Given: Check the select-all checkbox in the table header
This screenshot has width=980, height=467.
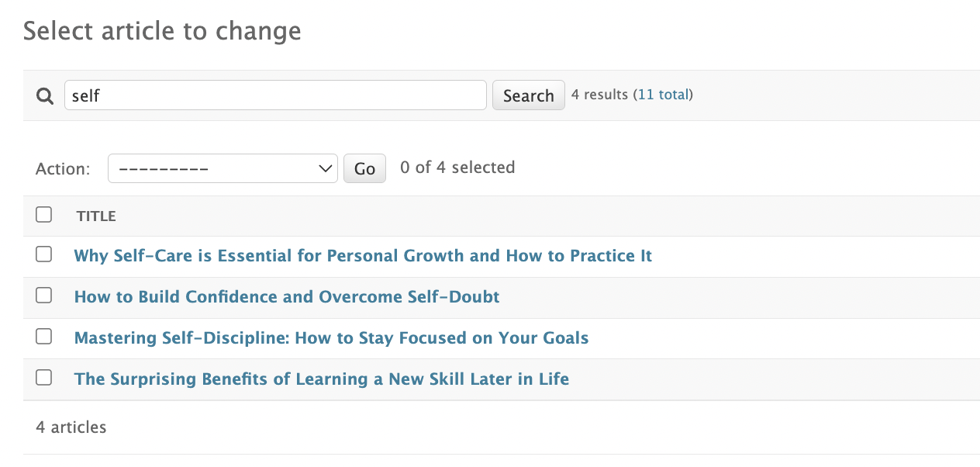Looking at the screenshot, I should click(x=43, y=215).
